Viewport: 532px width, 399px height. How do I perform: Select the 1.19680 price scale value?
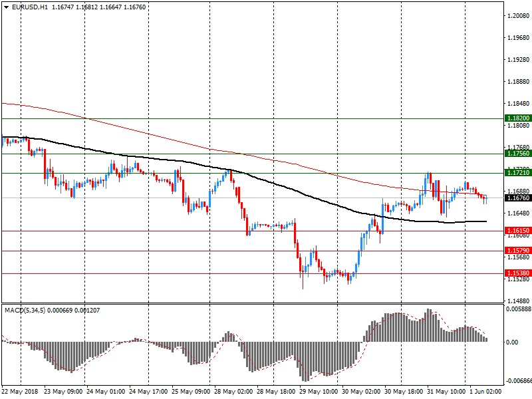pyautogui.click(x=519, y=38)
